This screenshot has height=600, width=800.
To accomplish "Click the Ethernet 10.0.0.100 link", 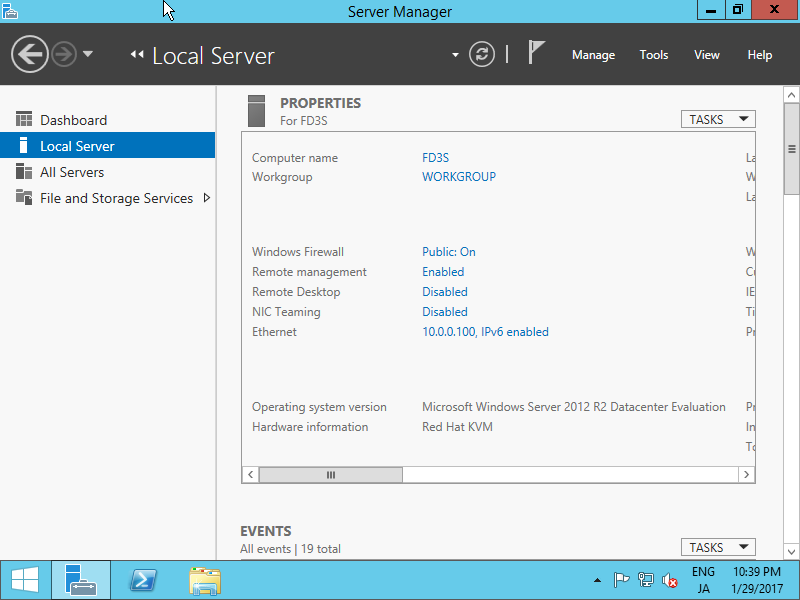I will [485, 332].
